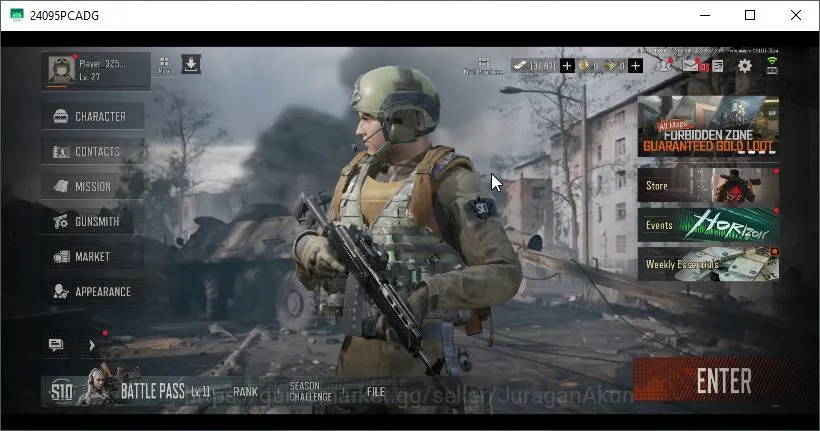The width and height of the screenshot is (820, 431).
Task: Click the download resources icon
Action: tap(191, 64)
